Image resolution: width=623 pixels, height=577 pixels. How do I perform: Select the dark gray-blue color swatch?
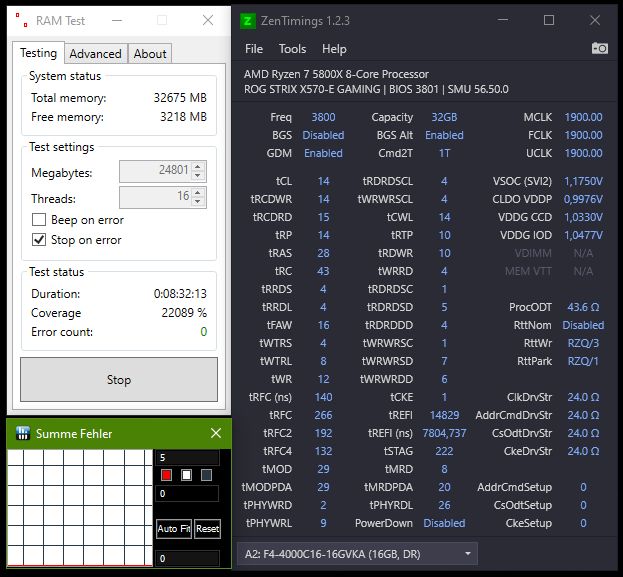pos(207,475)
